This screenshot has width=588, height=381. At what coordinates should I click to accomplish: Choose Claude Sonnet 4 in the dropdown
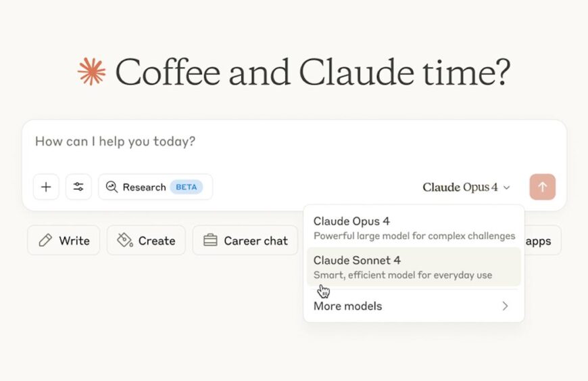tap(414, 267)
